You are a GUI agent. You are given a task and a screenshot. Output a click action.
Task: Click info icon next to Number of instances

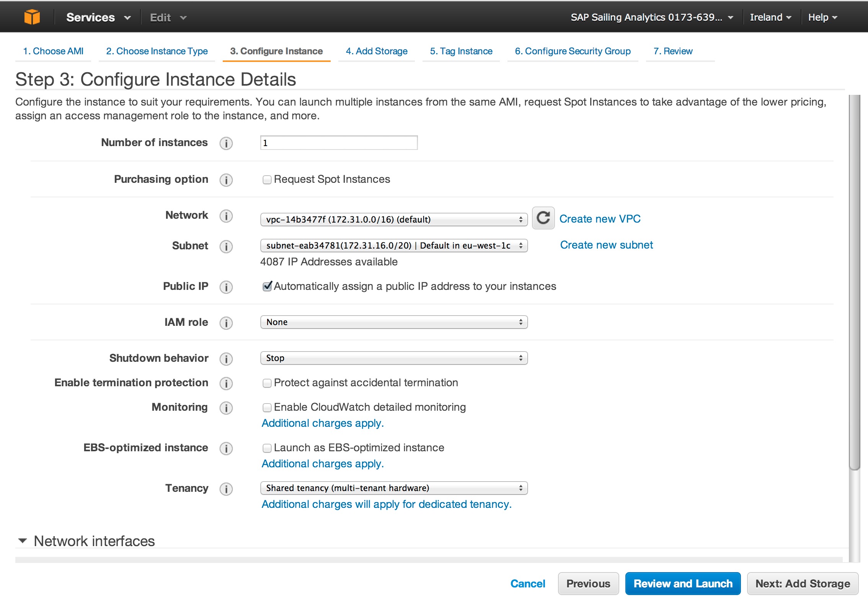226,143
